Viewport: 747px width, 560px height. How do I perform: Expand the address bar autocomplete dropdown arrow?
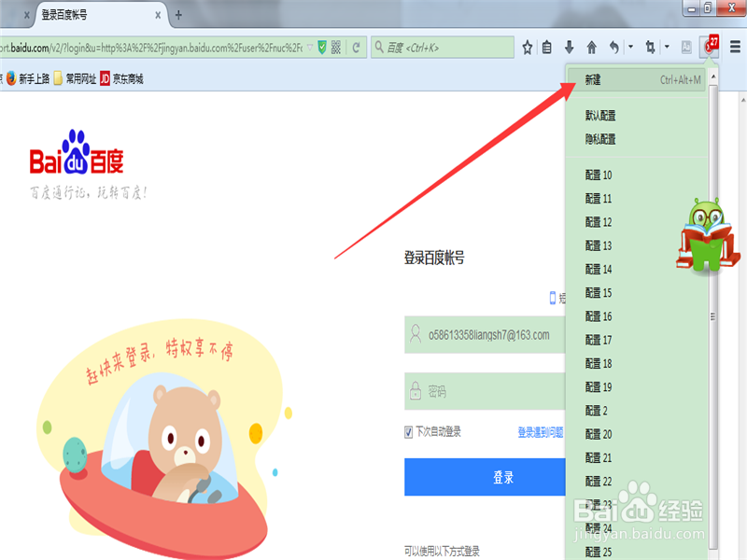311,47
